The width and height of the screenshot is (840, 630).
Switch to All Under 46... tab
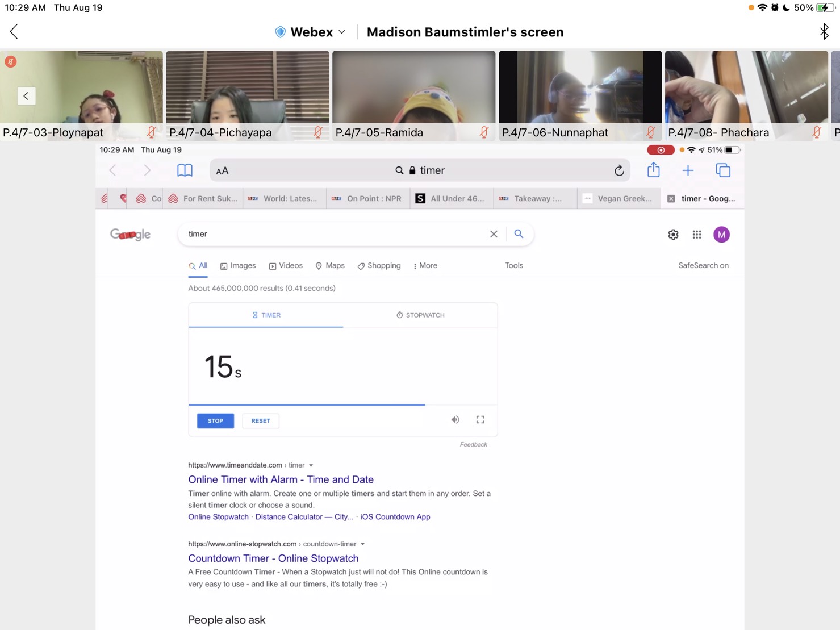(452, 198)
